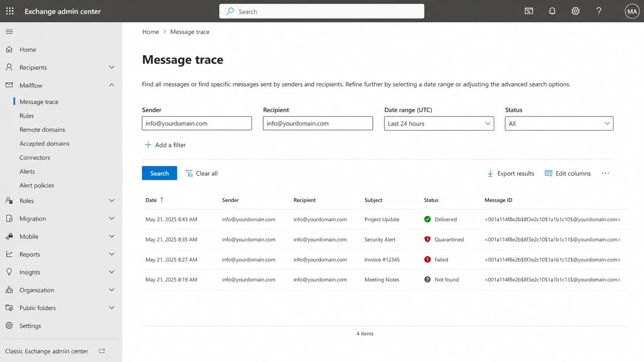The height and width of the screenshot is (362, 644).
Task: Click the sidebar Settings gear icon
Action: [x=9, y=325]
